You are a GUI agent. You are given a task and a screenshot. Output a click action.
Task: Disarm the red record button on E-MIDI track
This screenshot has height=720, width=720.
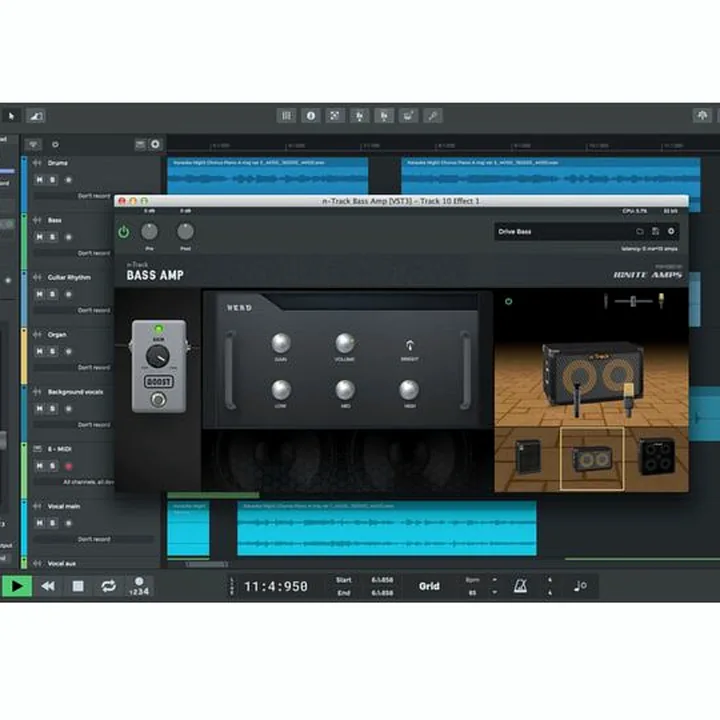coord(68,467)
